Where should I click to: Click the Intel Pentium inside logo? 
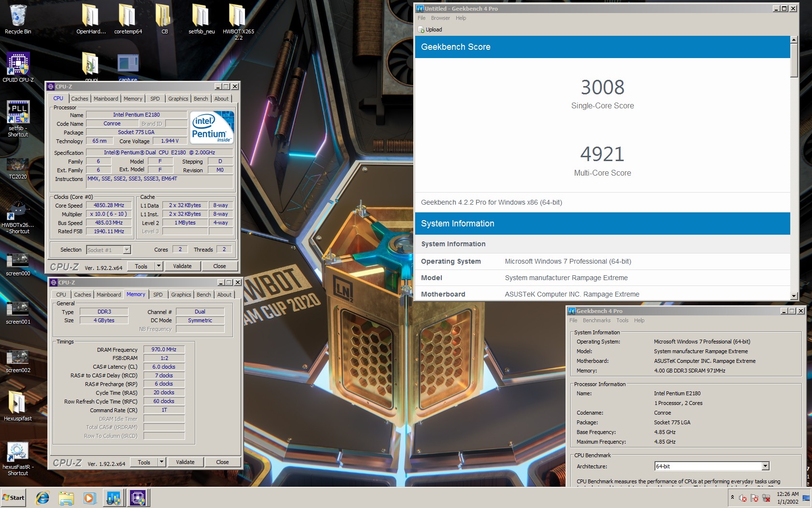[x=212, y=128]
